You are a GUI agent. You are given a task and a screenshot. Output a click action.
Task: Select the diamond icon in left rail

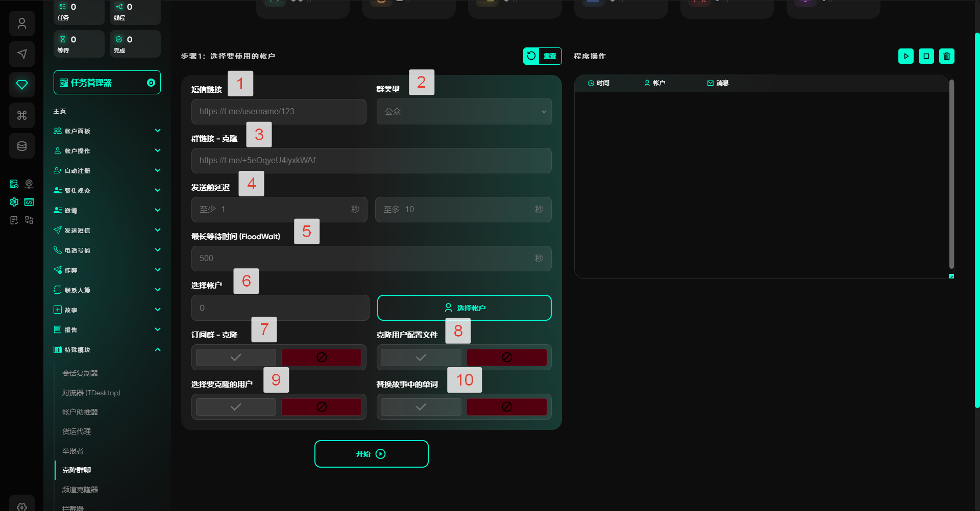21,85
